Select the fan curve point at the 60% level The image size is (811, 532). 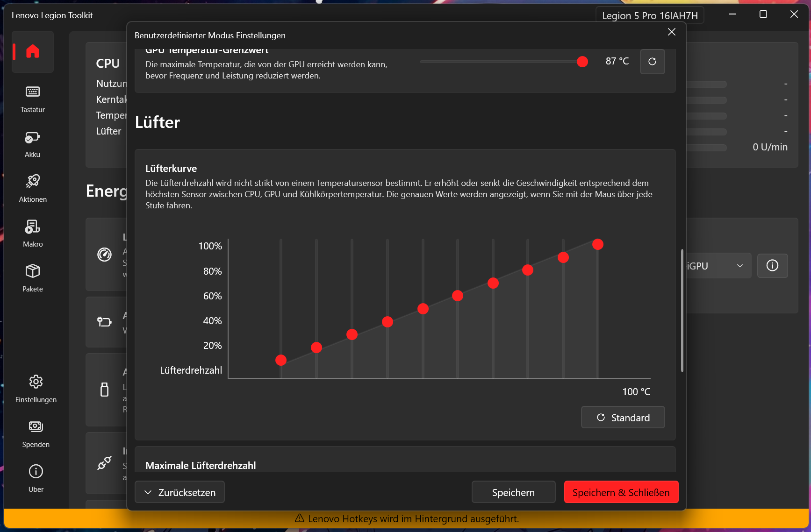point(458,296)
